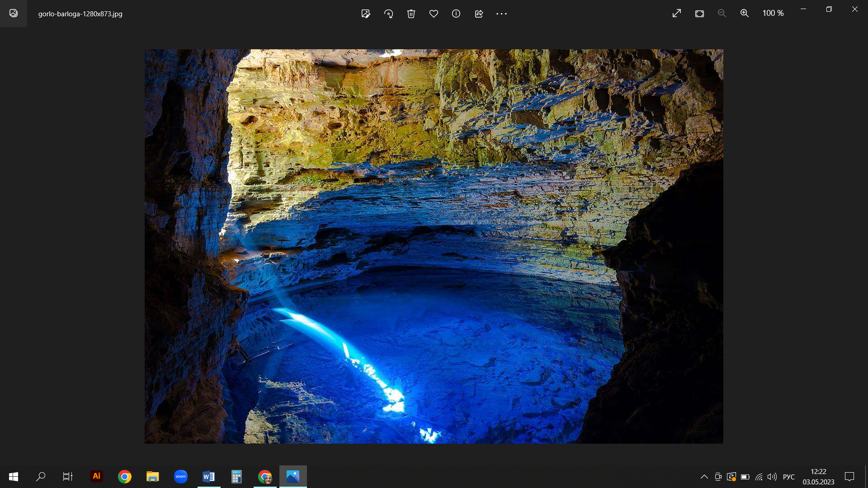Click the cave photo image
868x488 pixels.
tap(434, 246)
